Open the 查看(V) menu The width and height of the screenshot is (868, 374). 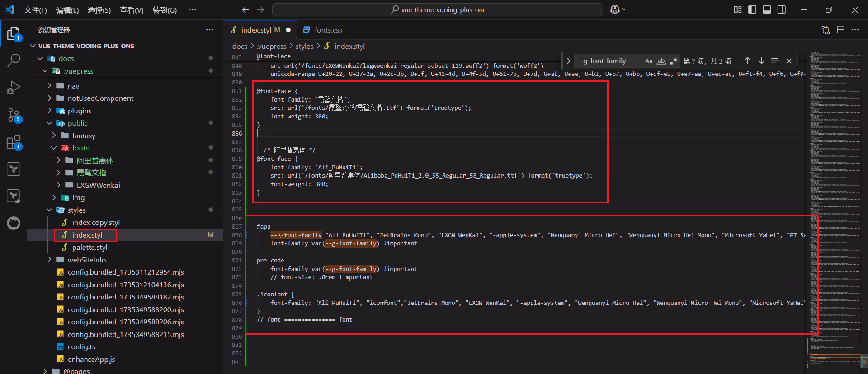132,10
